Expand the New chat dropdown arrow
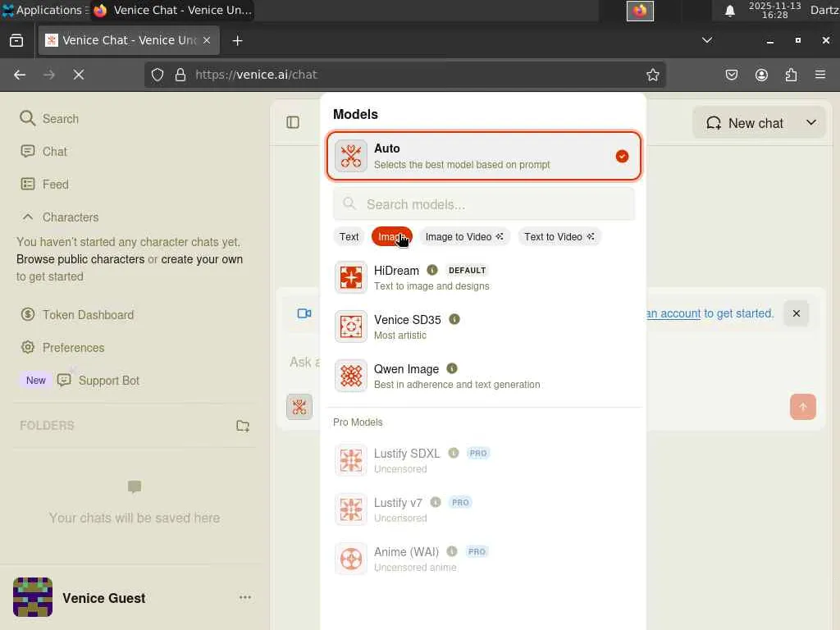This screenshot has width=840, height=630. coord(811,123)
